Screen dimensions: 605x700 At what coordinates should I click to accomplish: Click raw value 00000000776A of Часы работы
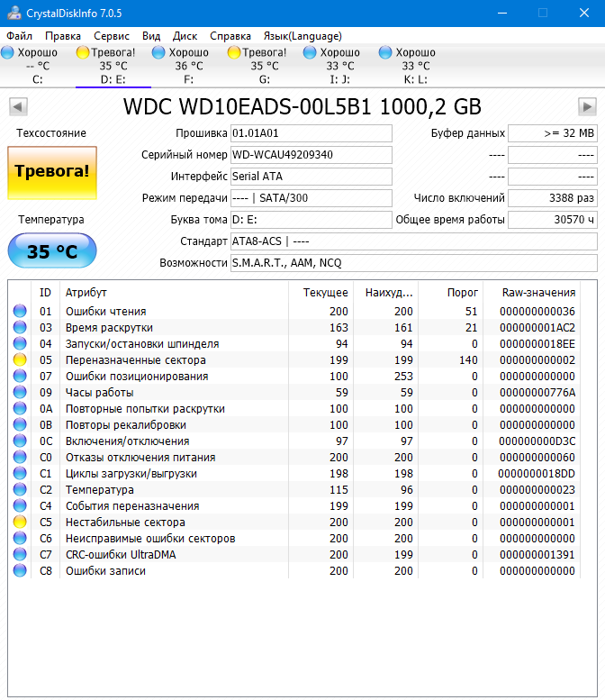click(537, 393)
